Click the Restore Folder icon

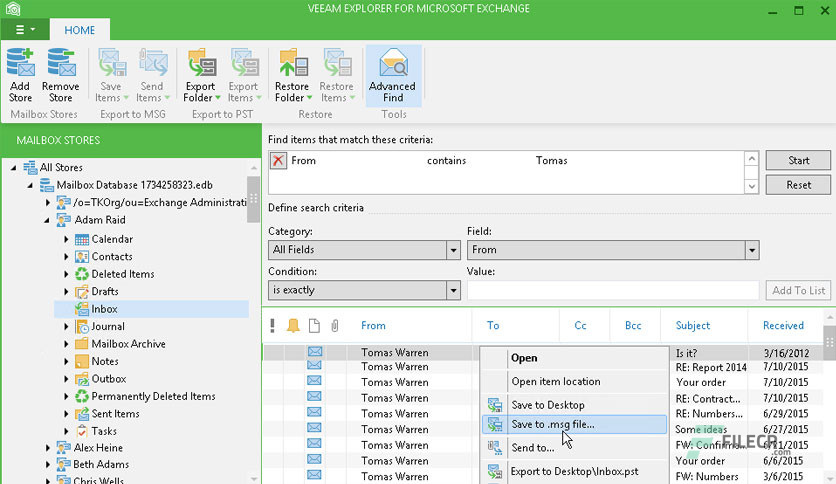(293, 62)
